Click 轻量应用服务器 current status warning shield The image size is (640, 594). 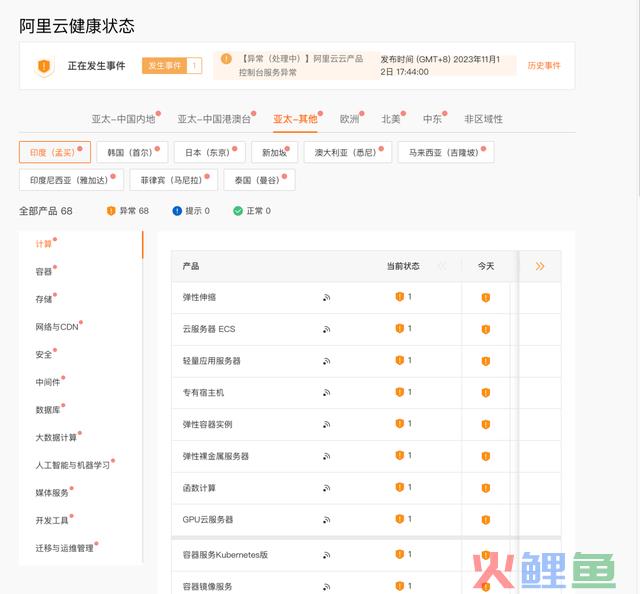[x=400, y=360]
